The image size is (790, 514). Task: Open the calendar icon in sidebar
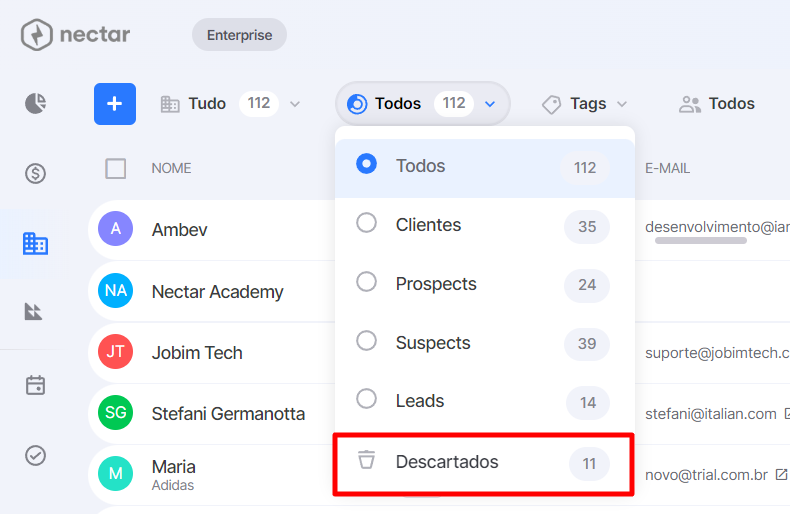coord(35,385)
